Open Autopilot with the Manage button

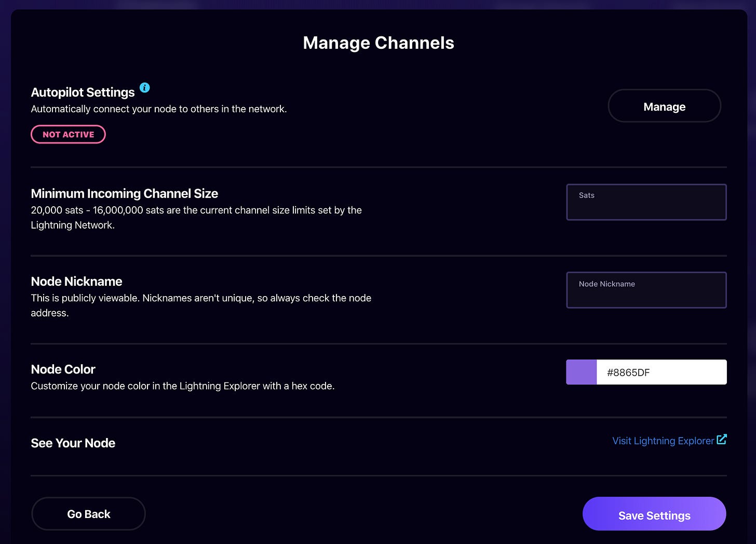coord(664,106)
